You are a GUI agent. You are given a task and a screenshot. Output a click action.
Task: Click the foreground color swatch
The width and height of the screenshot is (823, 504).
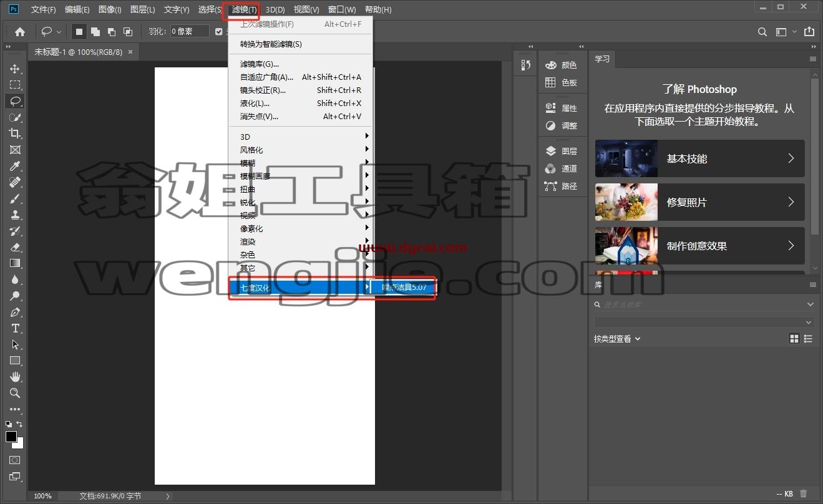point(11,437)
